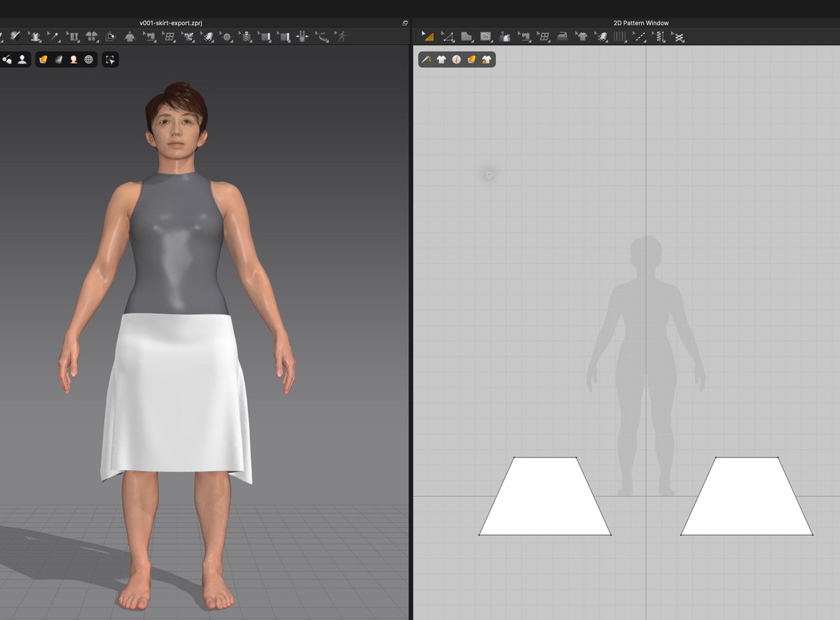Select the Internal Rectangle tool
This screenshot has height=620, width=840.
point(486,36)
